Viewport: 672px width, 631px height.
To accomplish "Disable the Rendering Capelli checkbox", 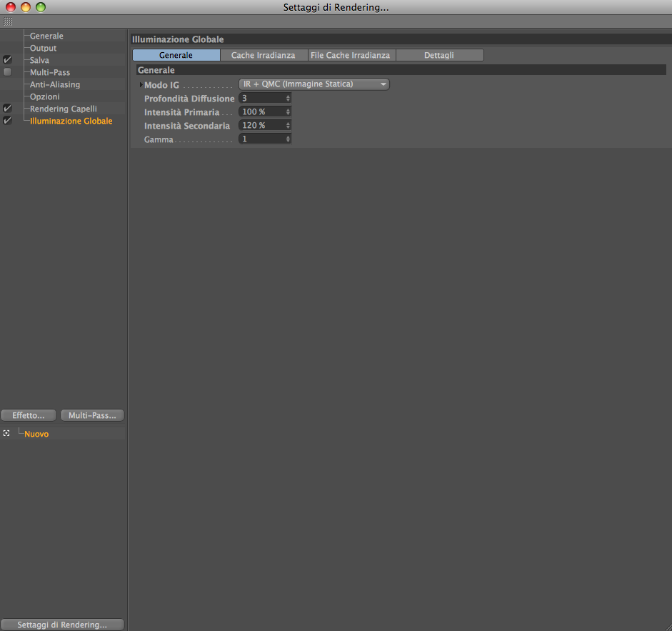I will click(7, 109).
